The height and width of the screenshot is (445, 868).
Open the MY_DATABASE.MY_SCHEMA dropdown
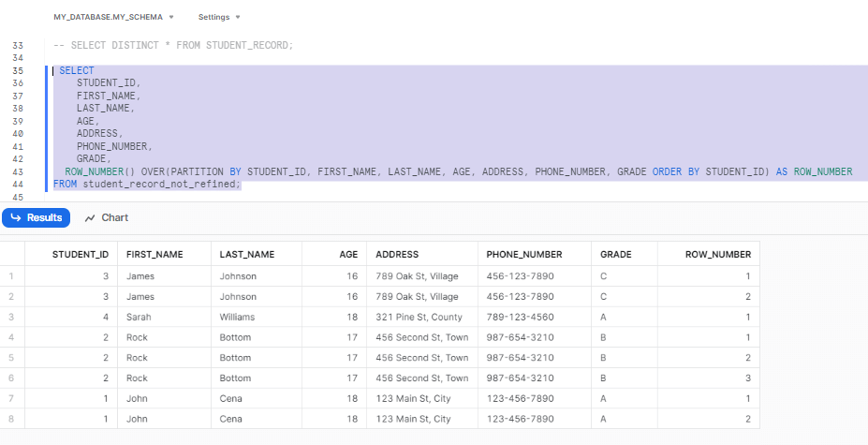point(113,17)
